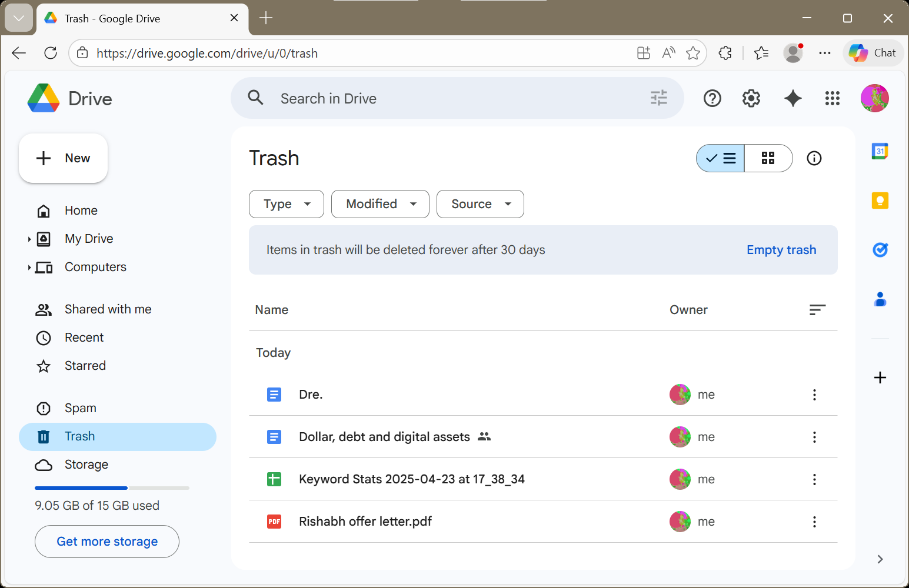Open the Help question mark menu
This screenshot has width=909, height=588.
pyautogui.click(x=712, y=98)
